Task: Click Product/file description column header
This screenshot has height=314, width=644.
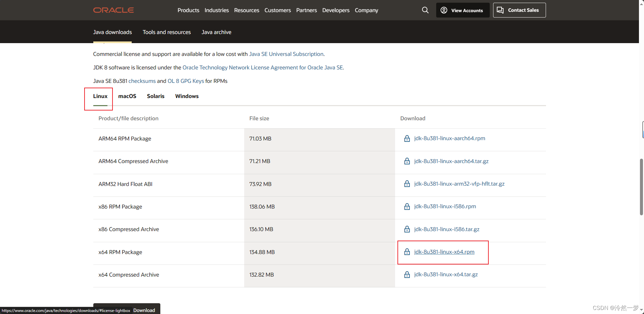Action: 128,118
